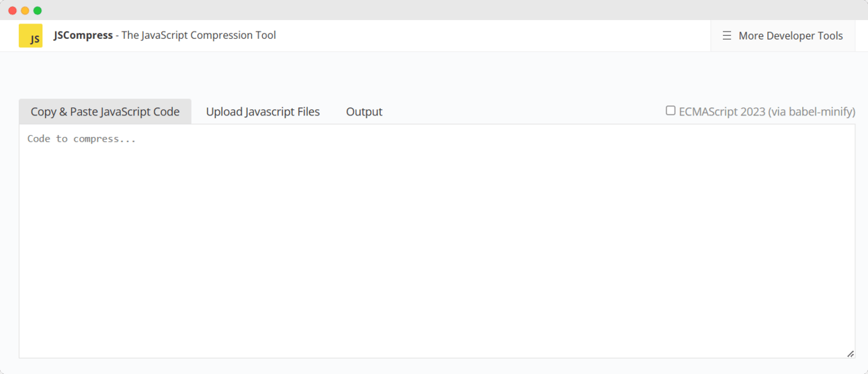Viewport: 868px width, 374px height.
Task: Click the ECMAScript 2023 (via babel-minify) label
Action: 767,111
